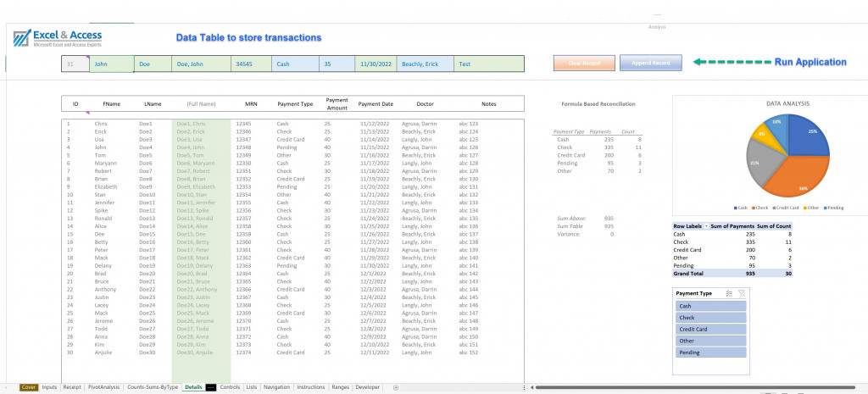Screen dimensions: 868x394
Task: Select the Sum Table label
Action: point(570,226)
